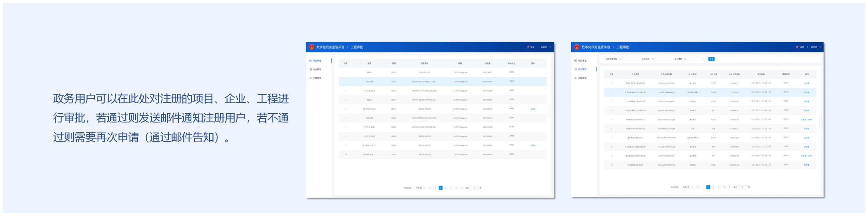
Task: Focus the 前往 page input in right window
Action: pyautogui.click(x=742, y=187)
